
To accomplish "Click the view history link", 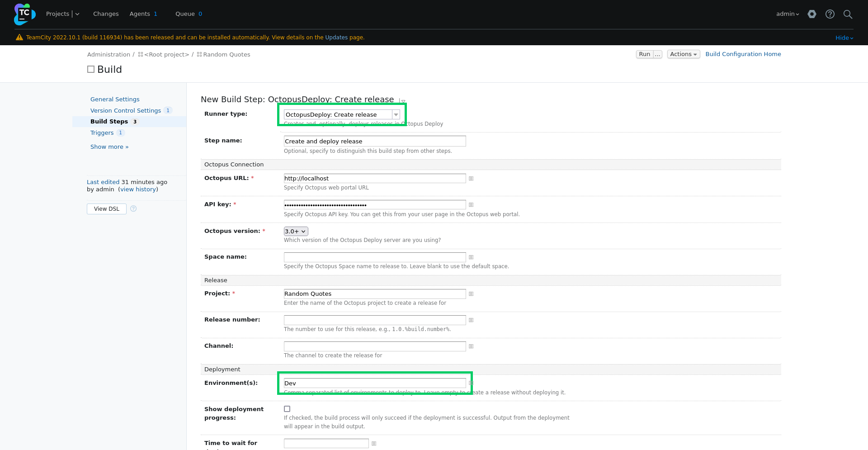I will pos(138,189).
